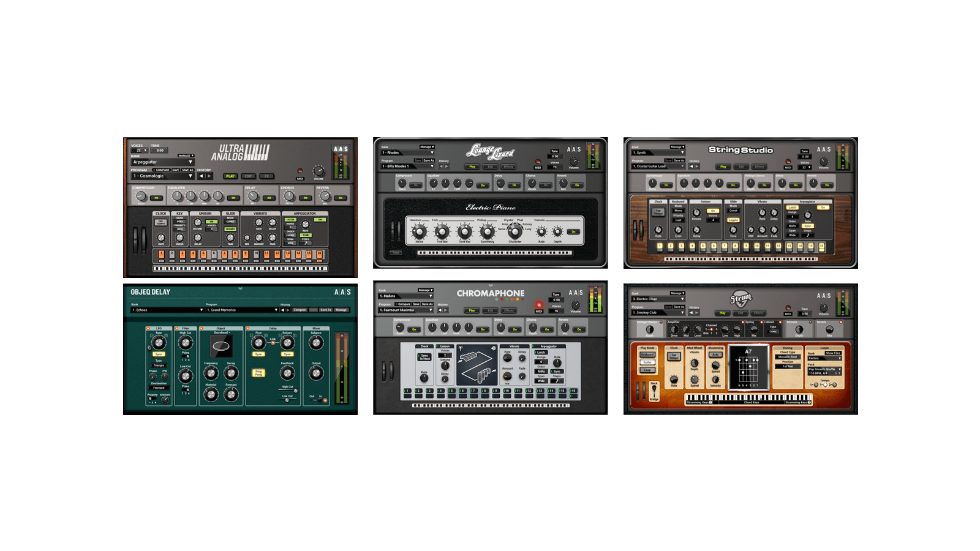
Task: Switch to Ultra Analog EDIT view
Action: (248, 176)
